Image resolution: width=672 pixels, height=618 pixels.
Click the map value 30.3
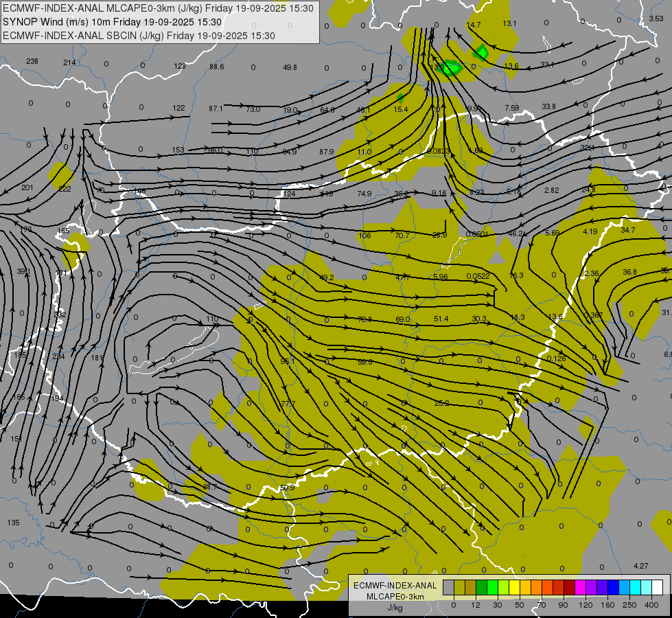click(x=478, y=319)
